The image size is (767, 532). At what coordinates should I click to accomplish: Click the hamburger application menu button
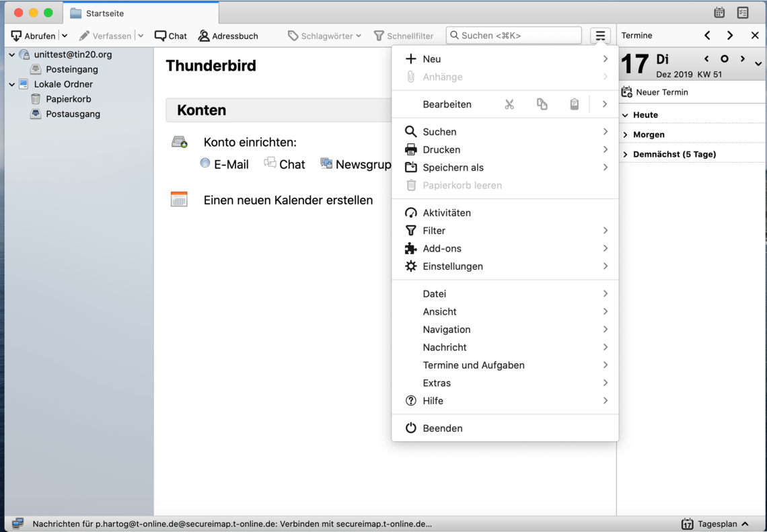600,36
